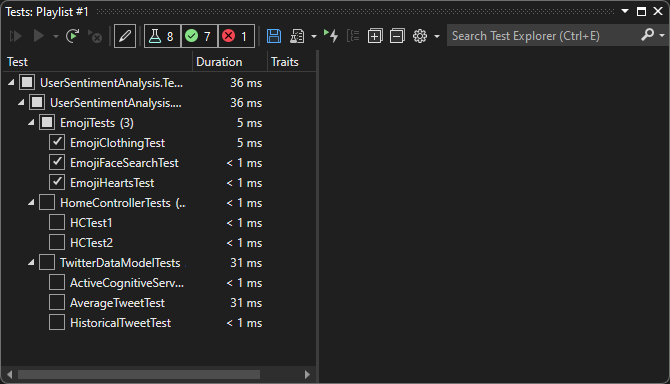
Task: Click the Expand All plus icon
Action: tap(375, 36)
